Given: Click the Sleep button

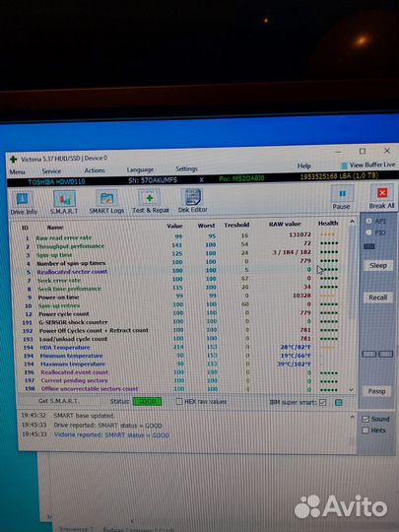Looking at the screenshot, I should pos(378,266).
